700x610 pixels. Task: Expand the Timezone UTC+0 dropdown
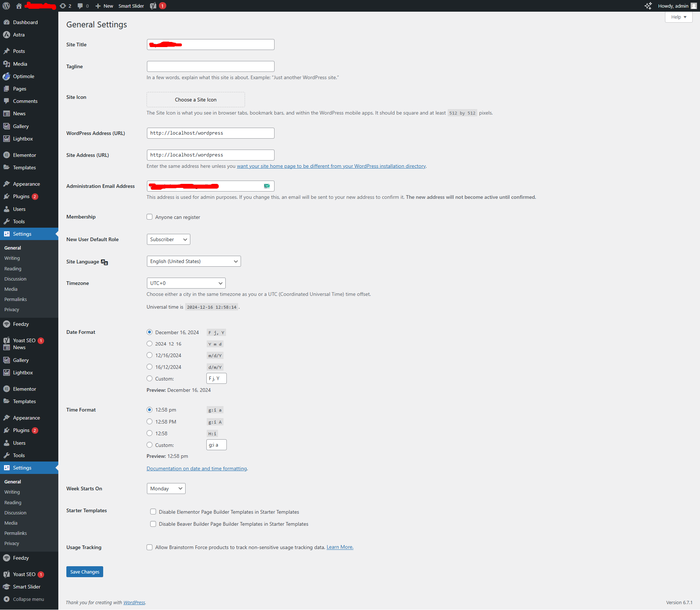click(186, 283)
